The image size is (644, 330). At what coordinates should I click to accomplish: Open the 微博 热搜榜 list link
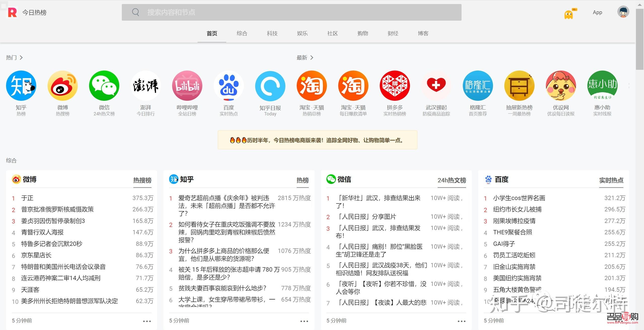point(142,180)
